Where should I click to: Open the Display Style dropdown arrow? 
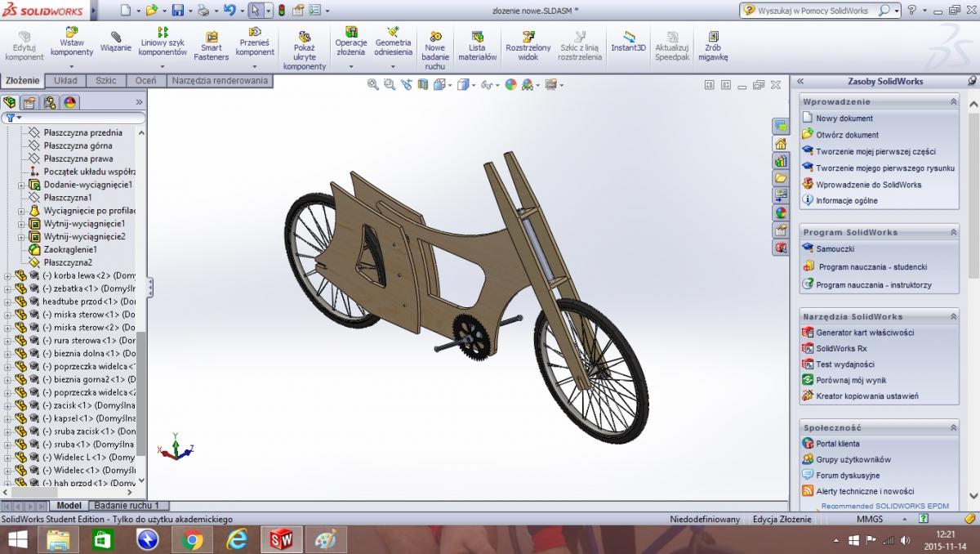point(474,84)
